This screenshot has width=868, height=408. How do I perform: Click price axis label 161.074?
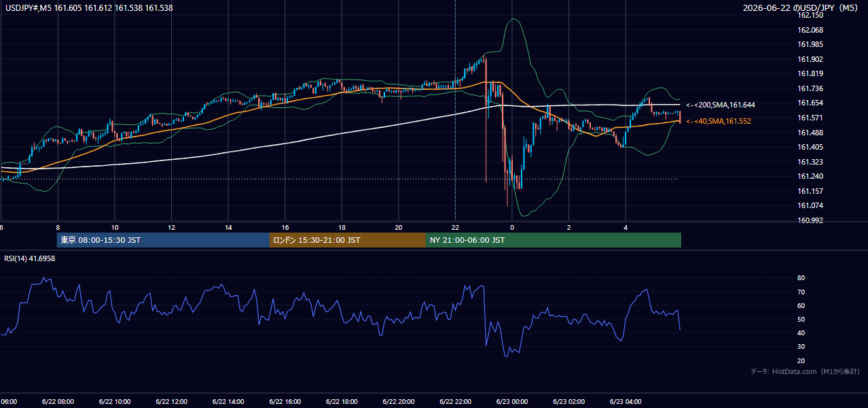810,205
